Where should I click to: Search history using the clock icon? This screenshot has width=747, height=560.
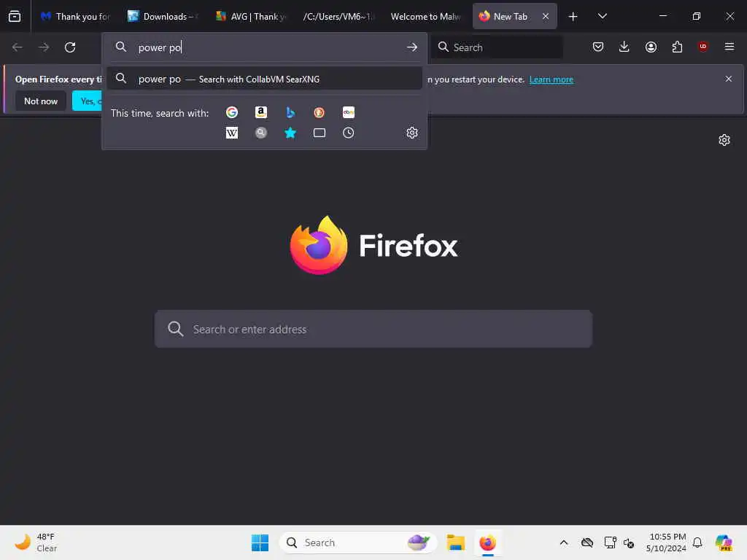pos(348,133)
